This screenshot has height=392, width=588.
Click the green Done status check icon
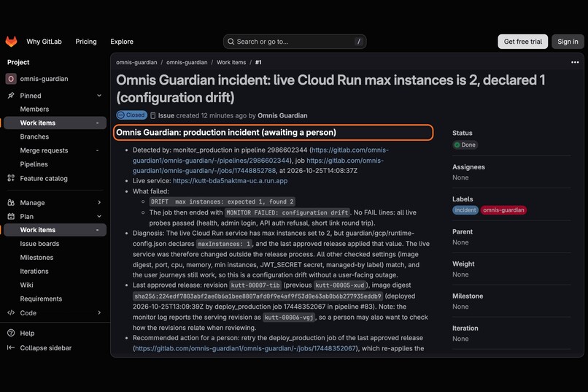[457, 145]
